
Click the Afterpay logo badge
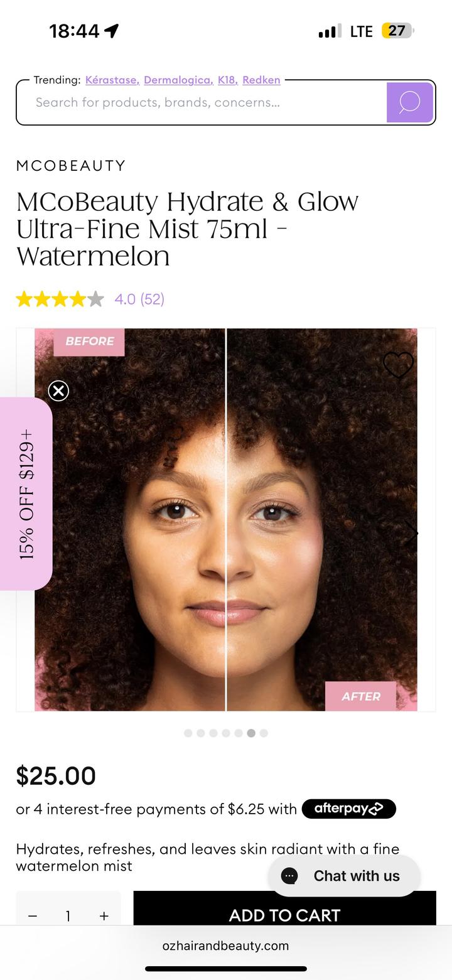click(349, 809)
